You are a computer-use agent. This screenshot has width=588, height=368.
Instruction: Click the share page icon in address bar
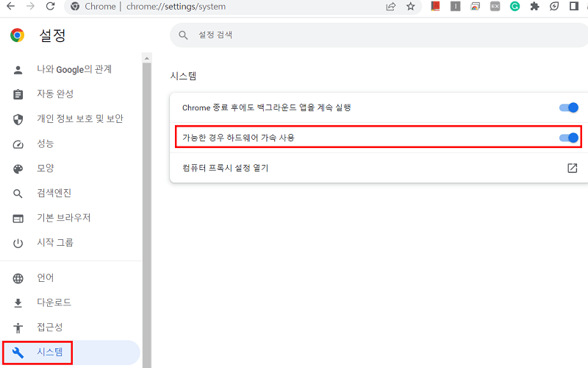pos(391,7)
